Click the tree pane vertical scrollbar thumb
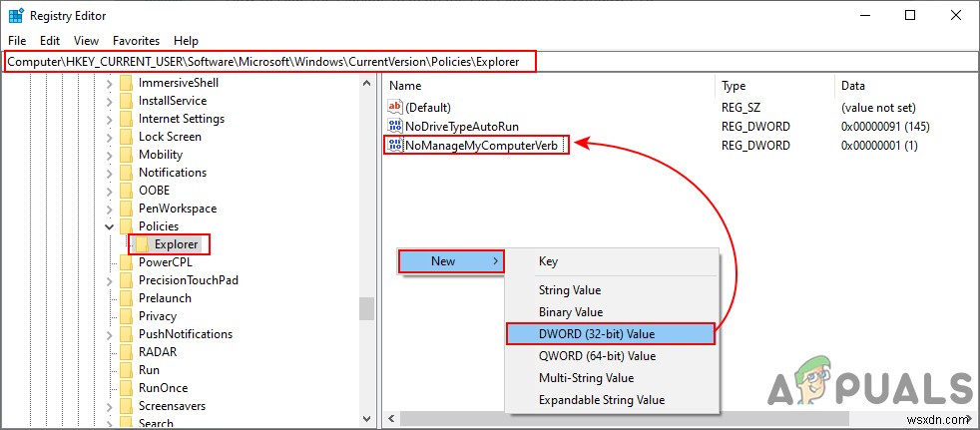This screenshot has width=980, height=430. [367, 308]
